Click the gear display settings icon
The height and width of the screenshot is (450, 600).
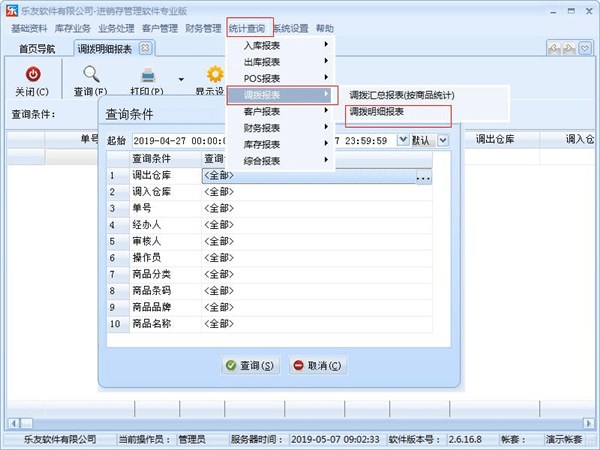point(215,74)
